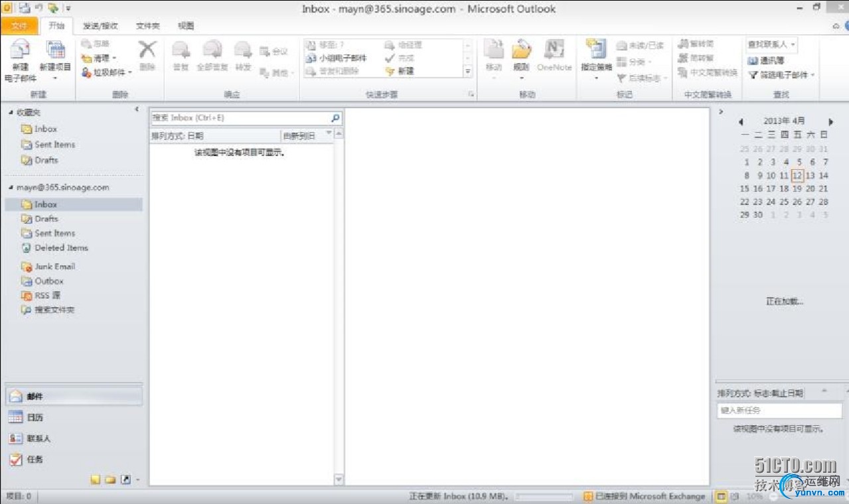The height and width of the screenshot is (504, 849).
Task: Switch to the 文件夹 (Folder) tab
Action: point(148,26)
